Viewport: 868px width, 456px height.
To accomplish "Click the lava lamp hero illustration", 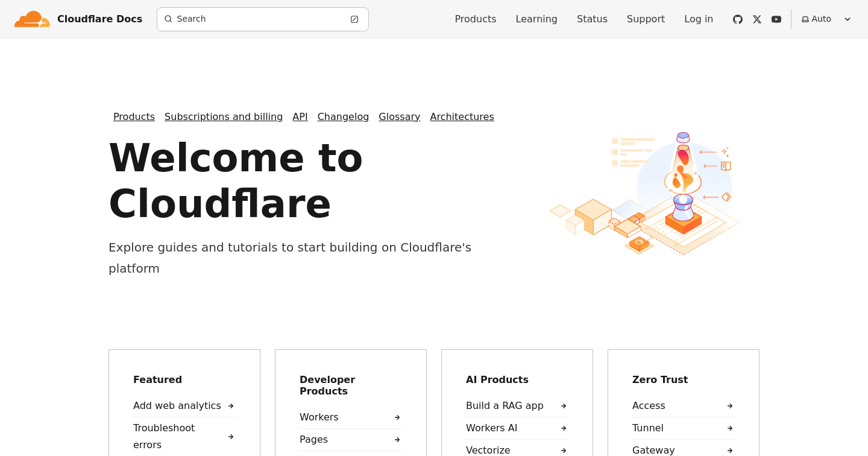I will pos(644,193).
